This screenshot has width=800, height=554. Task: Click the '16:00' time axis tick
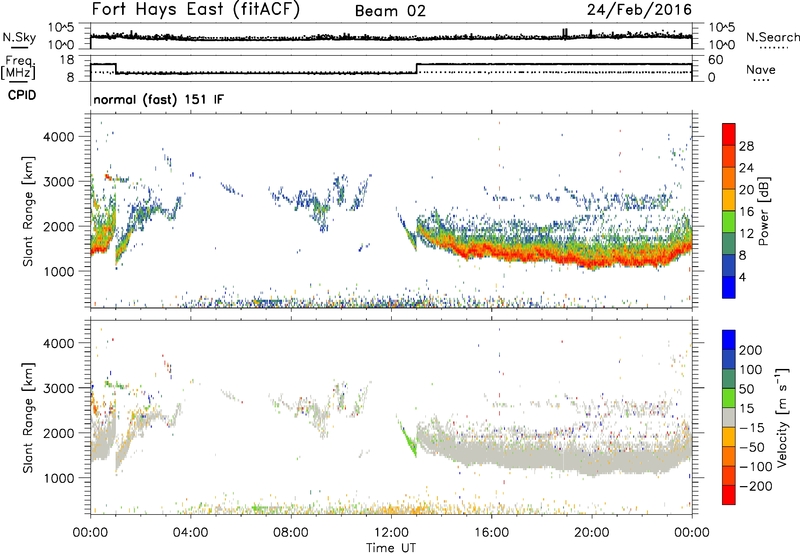[x=491, y=533]
